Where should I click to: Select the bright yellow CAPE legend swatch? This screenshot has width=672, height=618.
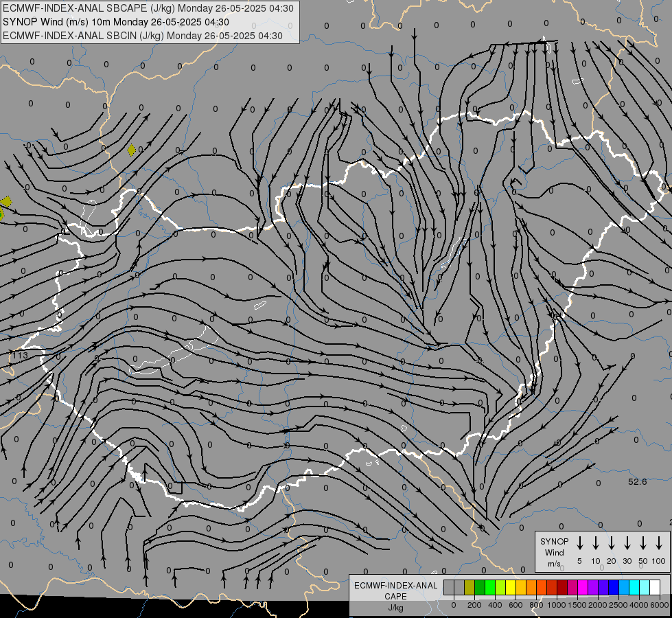(x=511, y=588)
